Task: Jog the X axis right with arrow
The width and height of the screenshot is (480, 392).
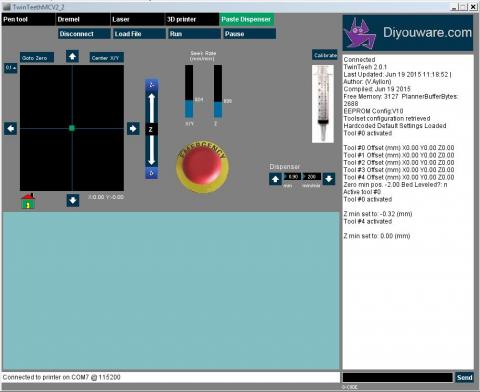Action: [x=133, y=128]
